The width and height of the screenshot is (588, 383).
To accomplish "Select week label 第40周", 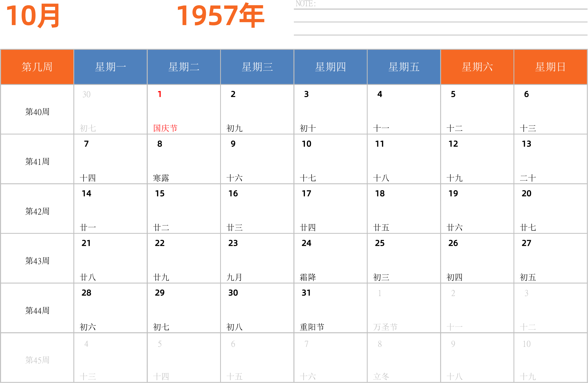I will 37,112.
